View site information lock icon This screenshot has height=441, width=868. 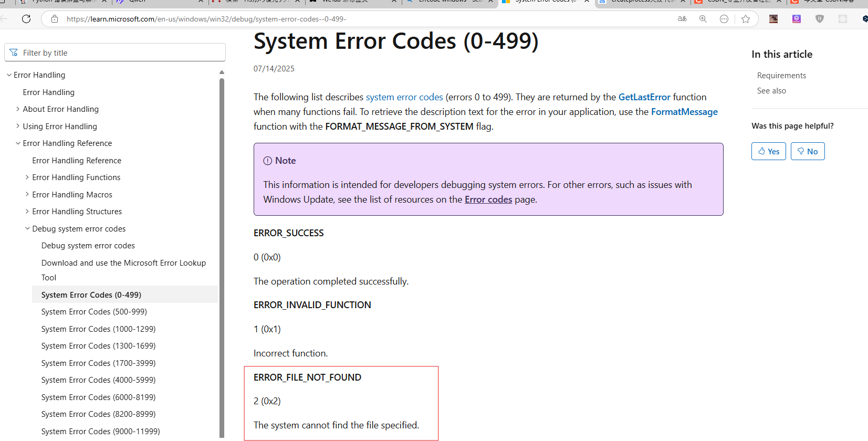[55, 19]
